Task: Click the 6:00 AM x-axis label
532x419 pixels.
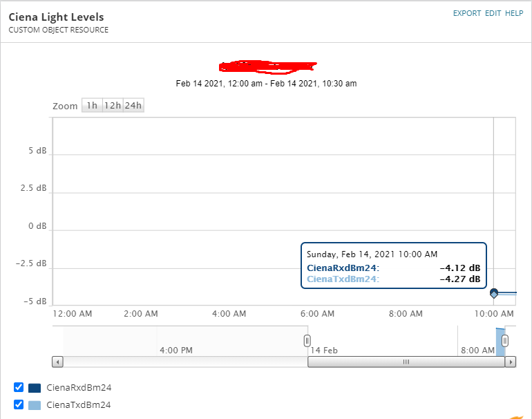Action: point(317,314)
